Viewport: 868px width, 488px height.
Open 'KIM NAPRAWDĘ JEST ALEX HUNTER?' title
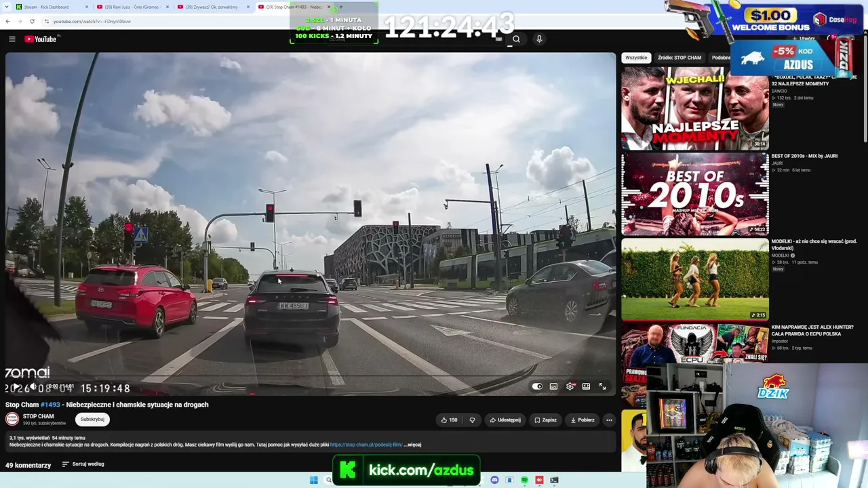tap(812, 330)
